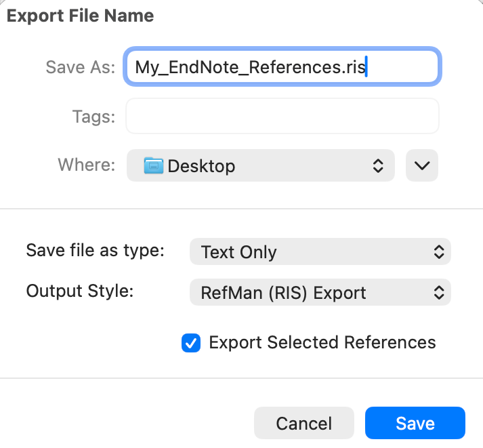Click the arrows on the RefMan (RIS) Export selector
This screenshot has height=448, width=483.
click(438, 293)
